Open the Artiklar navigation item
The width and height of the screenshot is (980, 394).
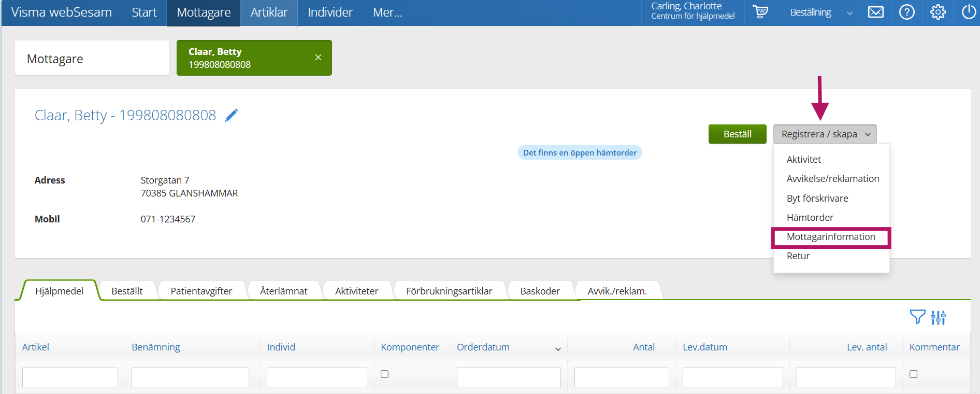pyautogui.click(x=269, y=12)
